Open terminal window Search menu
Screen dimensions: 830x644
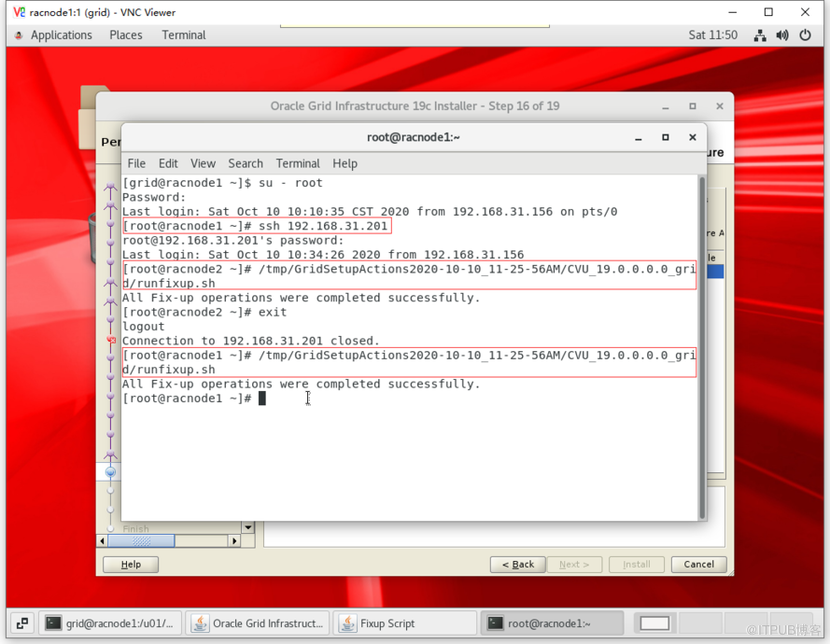(246, 163)
